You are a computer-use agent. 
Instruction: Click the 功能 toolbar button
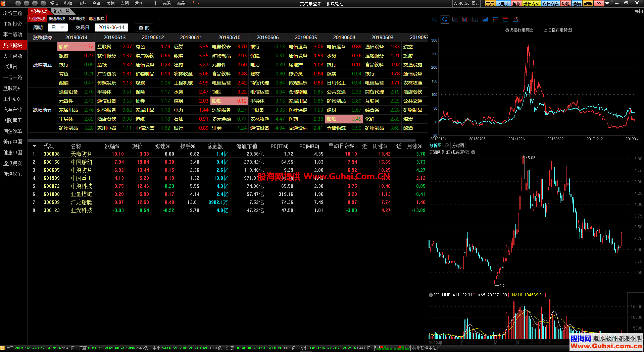click(x=566, y=4)
